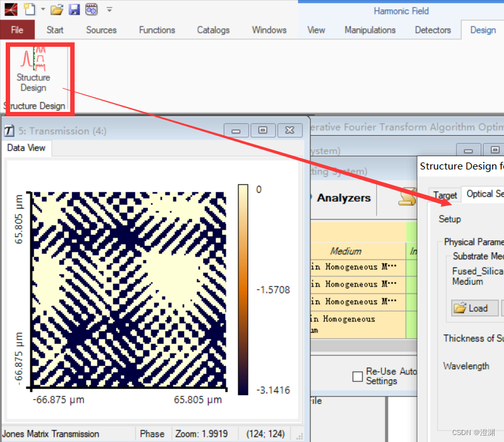This screenshot has width=504, height=442.
Task: Select the Functions ribbon tab
Action: point(157,30)
